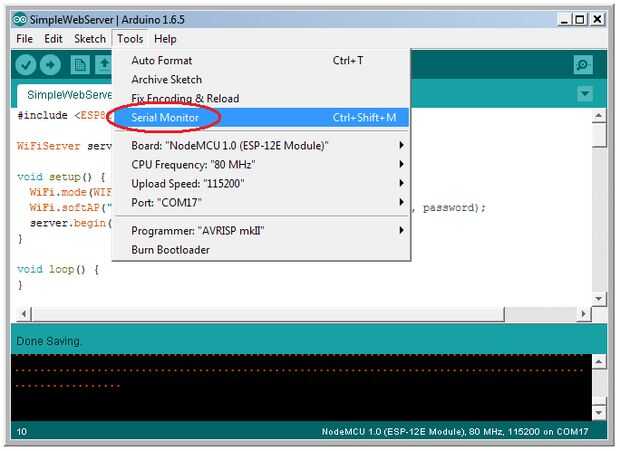Expand the Port COM17 submenu
The image size is (620, 451).
click(261, 203)
